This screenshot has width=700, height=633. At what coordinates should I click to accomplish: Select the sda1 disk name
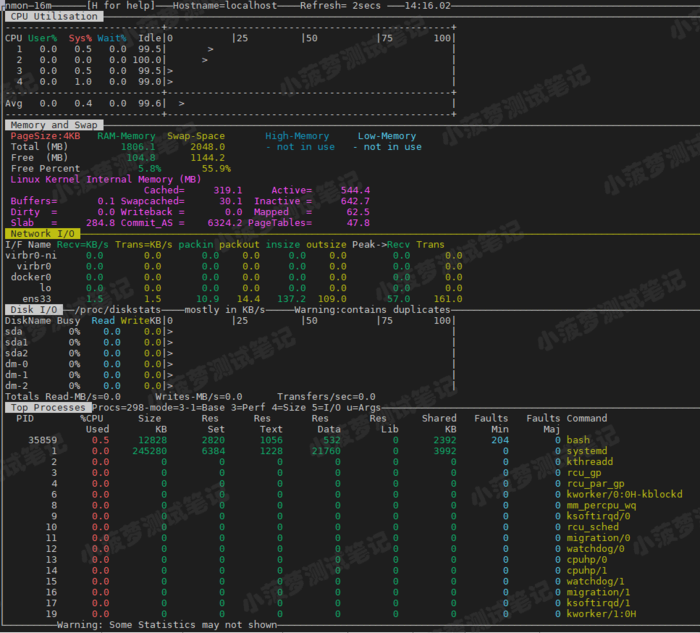pos(16,342)
